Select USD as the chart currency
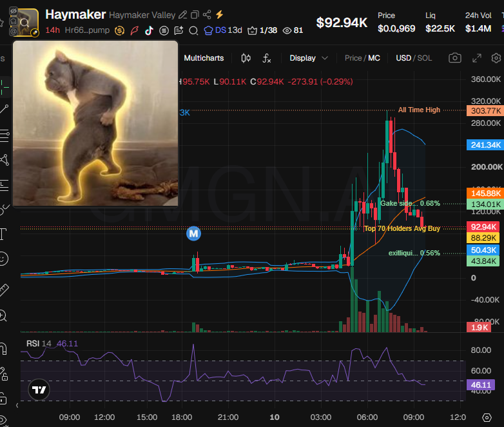The height and width of the screenshot is (427, 504). [403, 58]
